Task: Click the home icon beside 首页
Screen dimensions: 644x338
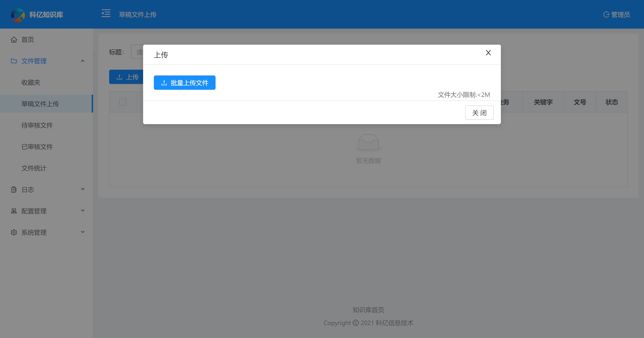Action: click(14, 40)
